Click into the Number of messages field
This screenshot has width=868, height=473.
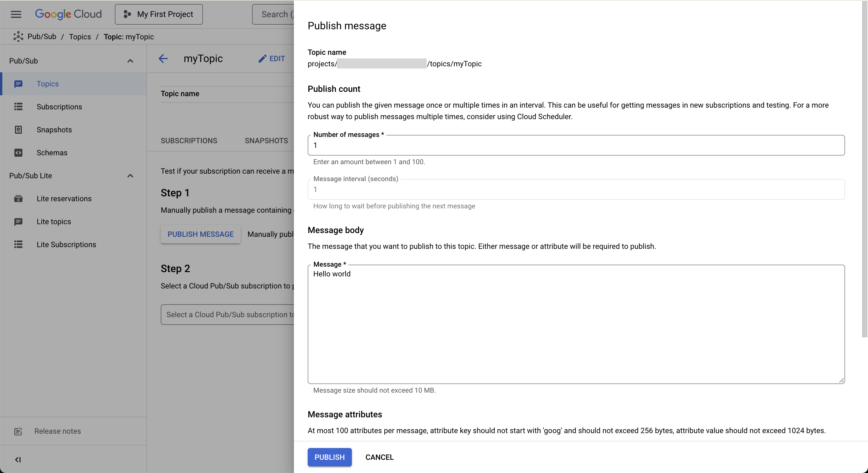(x=576, y=146)
